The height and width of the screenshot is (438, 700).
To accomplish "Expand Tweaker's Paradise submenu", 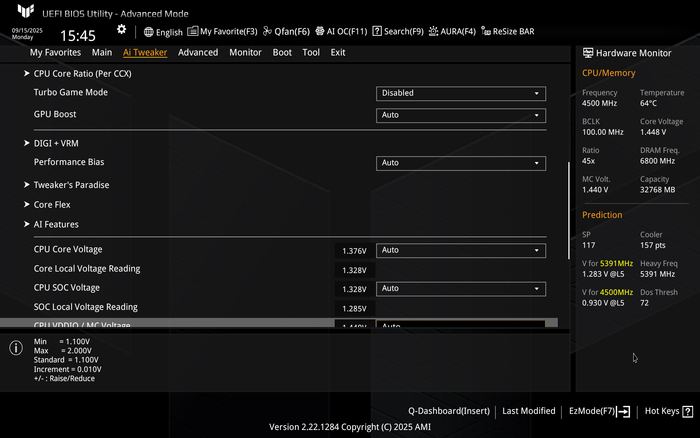I will pos(71,185).
